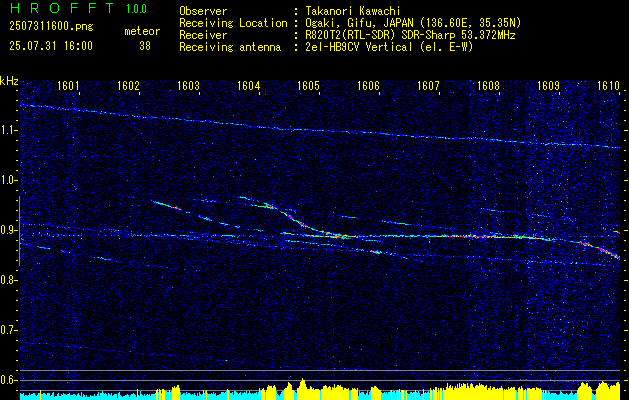Click the version number 1.0.0
Viewport: 629px width, 400px height.
[136, 8]
